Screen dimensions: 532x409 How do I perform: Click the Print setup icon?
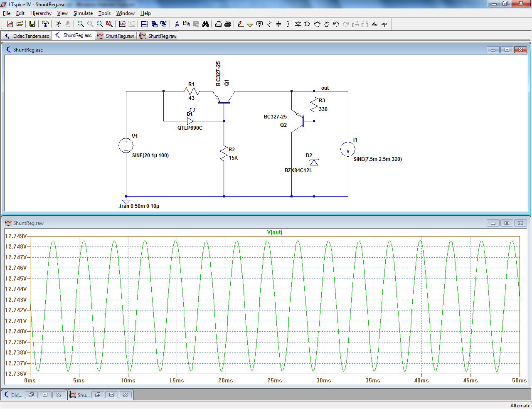pyautogui.click(x=218, y=24)
